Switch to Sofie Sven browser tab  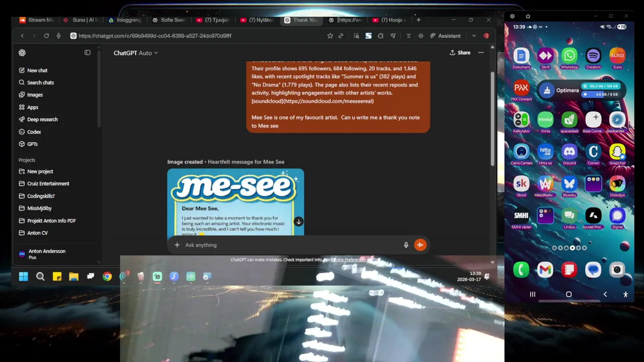(x=170, y=20)
